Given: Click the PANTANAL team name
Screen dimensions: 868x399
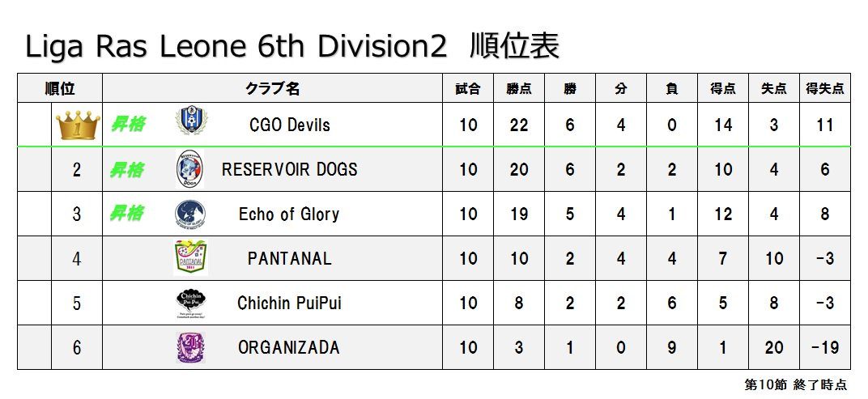Looking at the screenshot, I should pyautogui.click(x=290, y=258).
